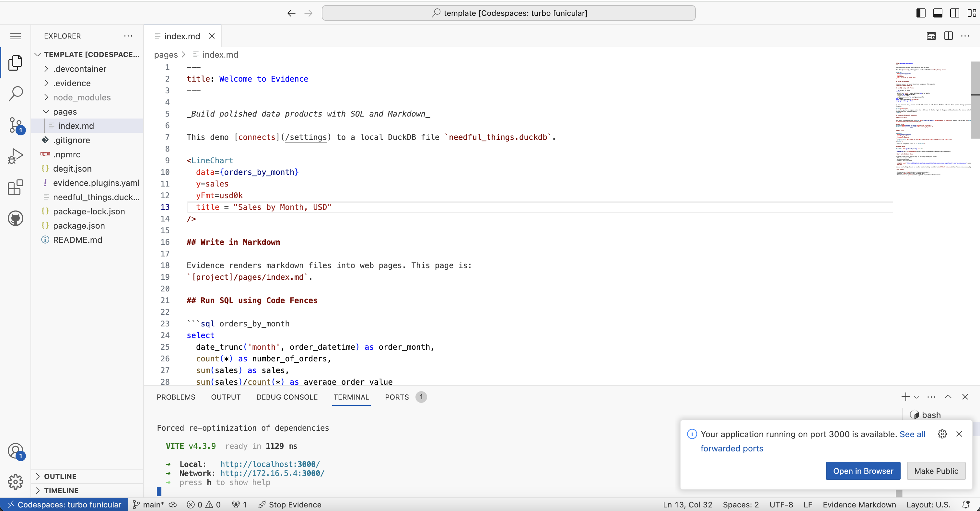Click Stop Evidence in status bar
Image resolution: width=980 pixels, height=511 pixels.
click(290, 505)
